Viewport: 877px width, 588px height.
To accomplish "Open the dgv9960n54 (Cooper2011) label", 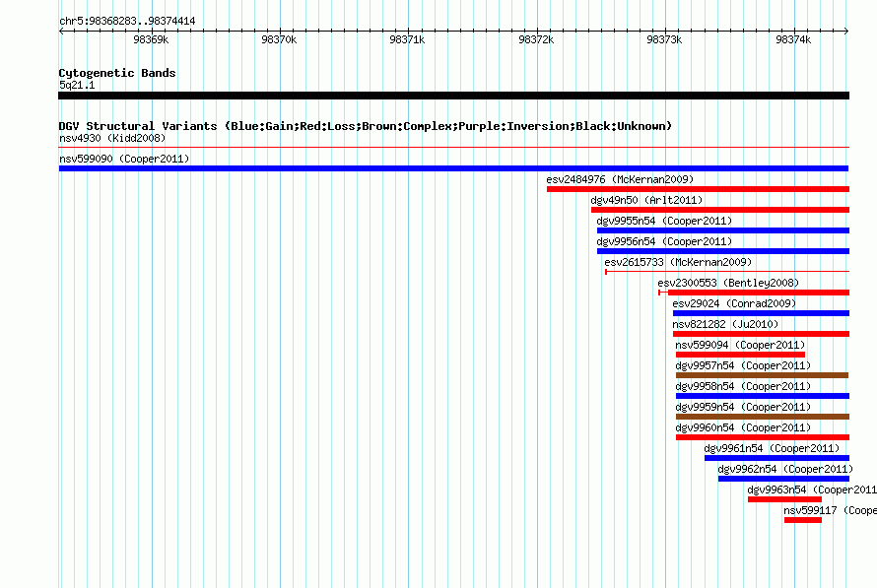I will [743, 427].
